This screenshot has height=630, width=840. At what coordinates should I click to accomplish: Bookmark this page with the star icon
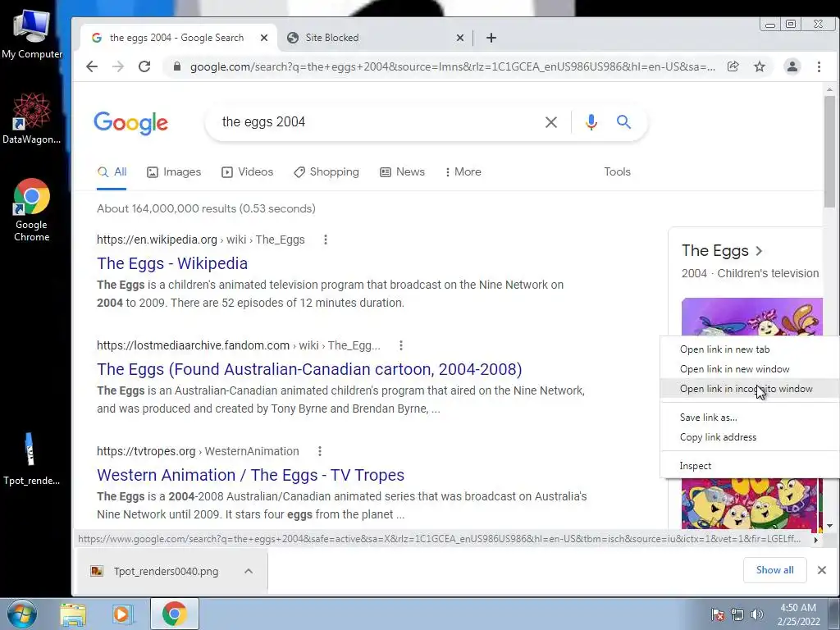click(x=760, y=66)
